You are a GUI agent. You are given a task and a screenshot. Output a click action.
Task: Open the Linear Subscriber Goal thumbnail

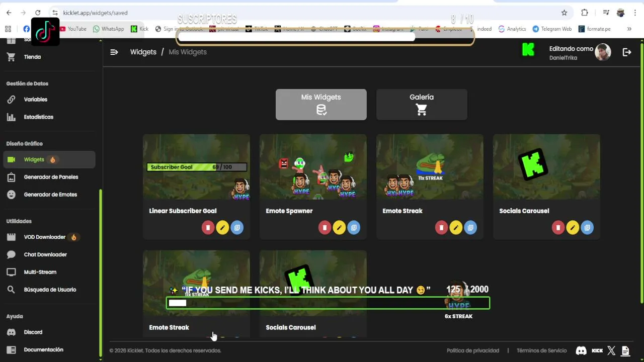click(196, 166)
